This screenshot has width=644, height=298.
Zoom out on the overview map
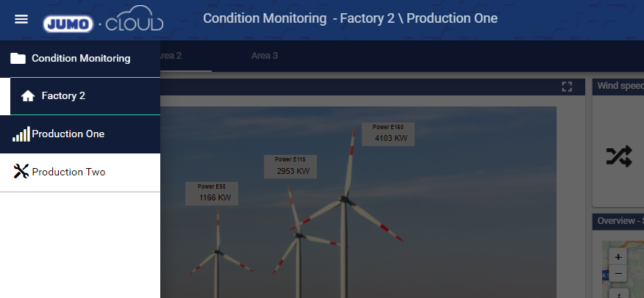click(x=618, y=273)
